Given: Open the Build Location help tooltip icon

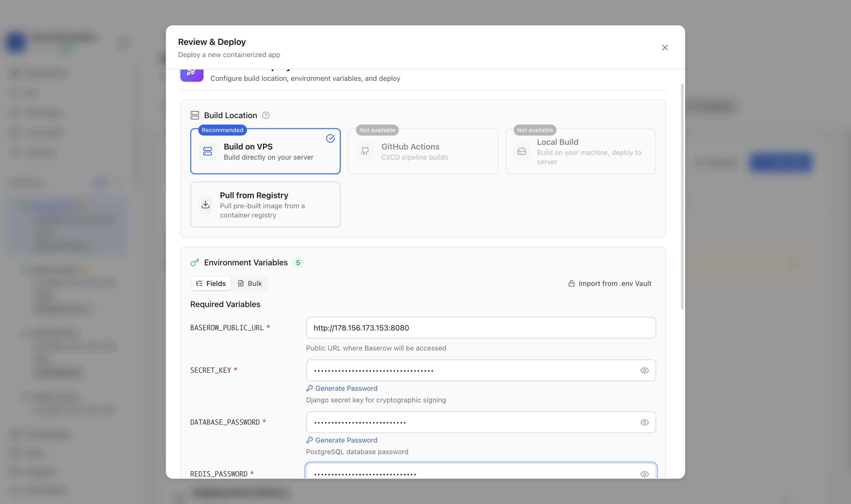Looking at the screenshot, I should 266,116.
